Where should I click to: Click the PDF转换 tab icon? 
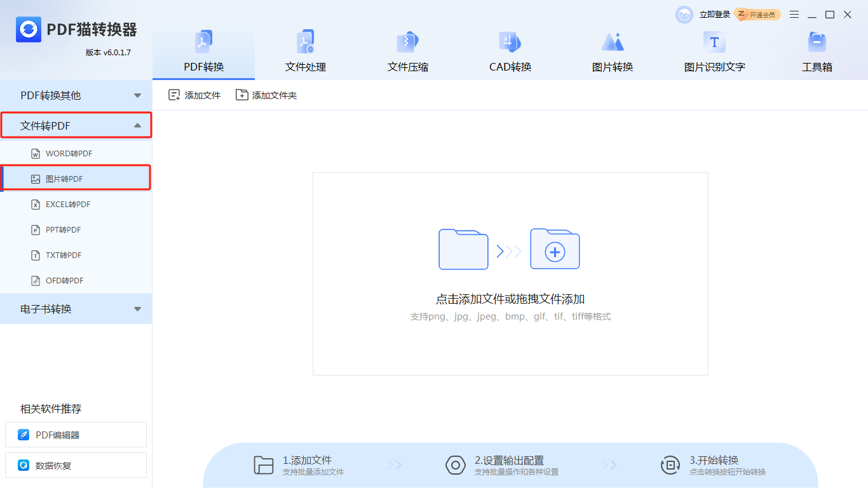coord(203,42)
